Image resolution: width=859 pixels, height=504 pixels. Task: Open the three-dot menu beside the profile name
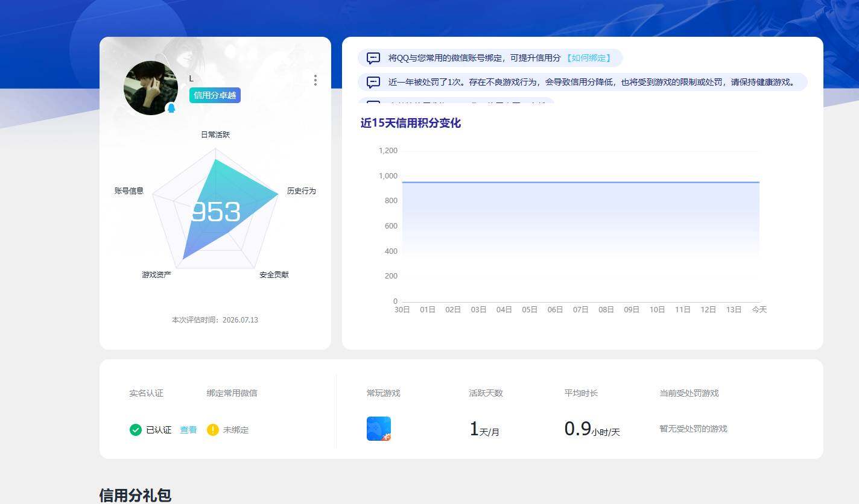click(315, 80)
